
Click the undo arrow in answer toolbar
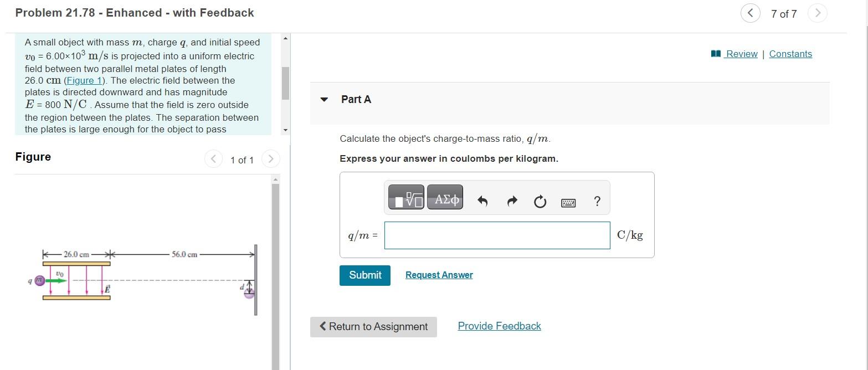tap(482, 202)
